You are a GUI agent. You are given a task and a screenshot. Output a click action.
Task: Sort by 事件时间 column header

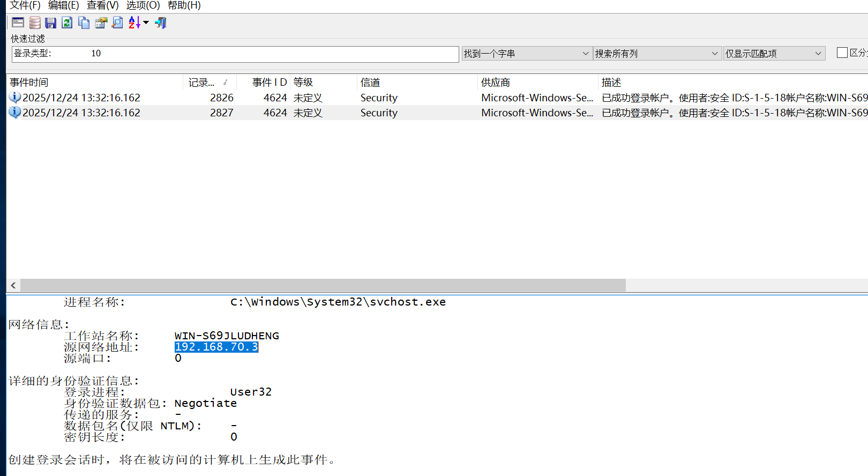coord(95,83)
